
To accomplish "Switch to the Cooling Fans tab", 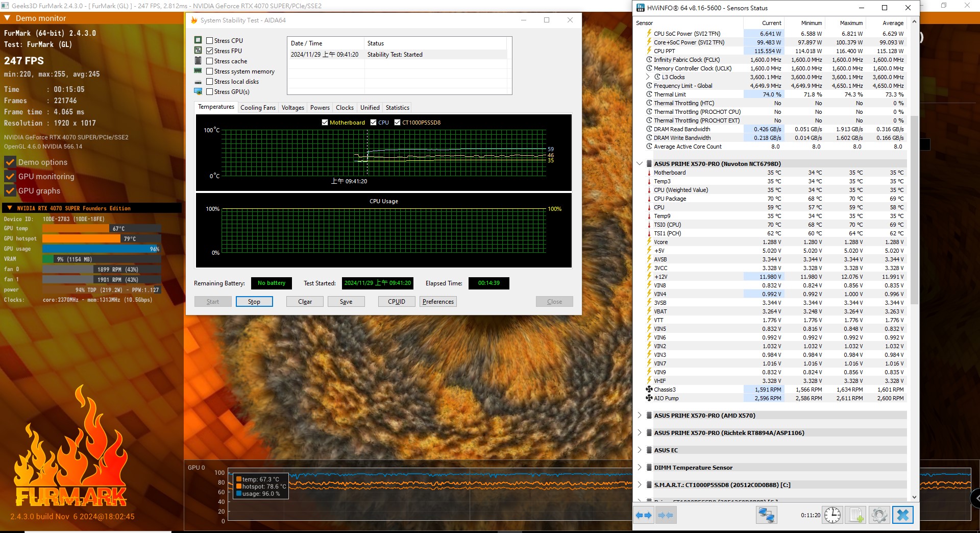I will (258, 108).
